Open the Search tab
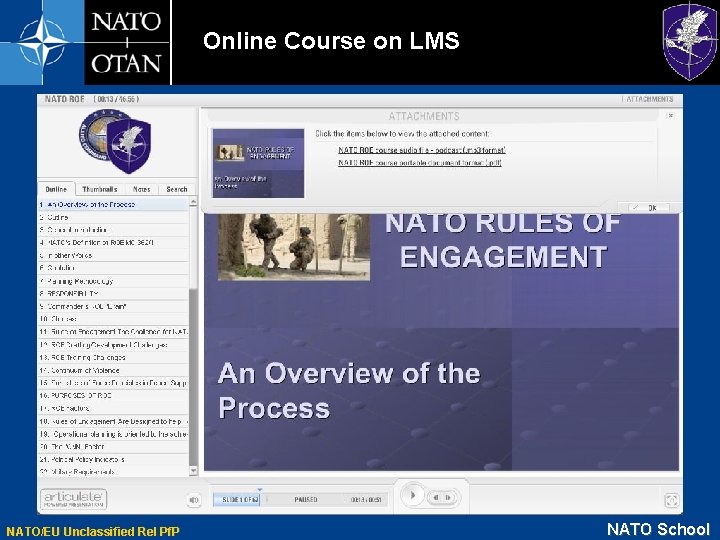This screenshot has height=540, width=720. point(177,189)
